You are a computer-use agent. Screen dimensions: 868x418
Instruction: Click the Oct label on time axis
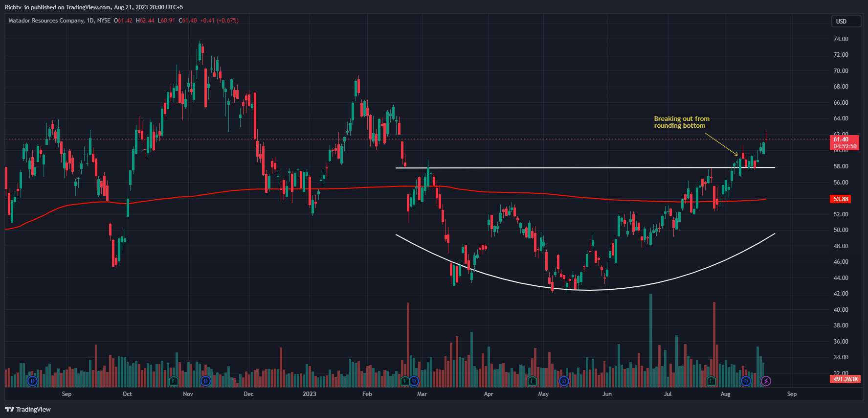coord(127,394)
